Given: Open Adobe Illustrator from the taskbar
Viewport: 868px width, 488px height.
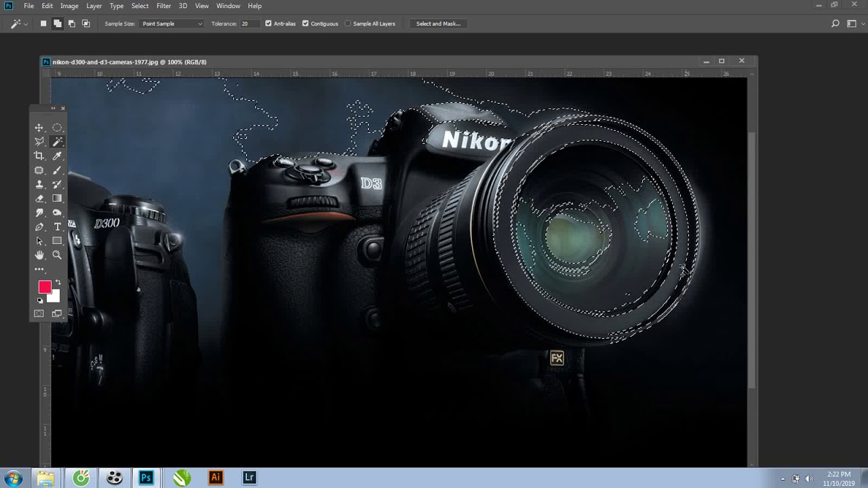Looking at the screenshot, I should point(216,478).
